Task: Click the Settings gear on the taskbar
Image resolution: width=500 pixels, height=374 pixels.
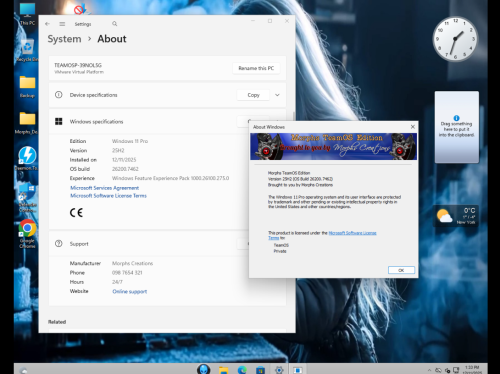Action: pos(279,370)
